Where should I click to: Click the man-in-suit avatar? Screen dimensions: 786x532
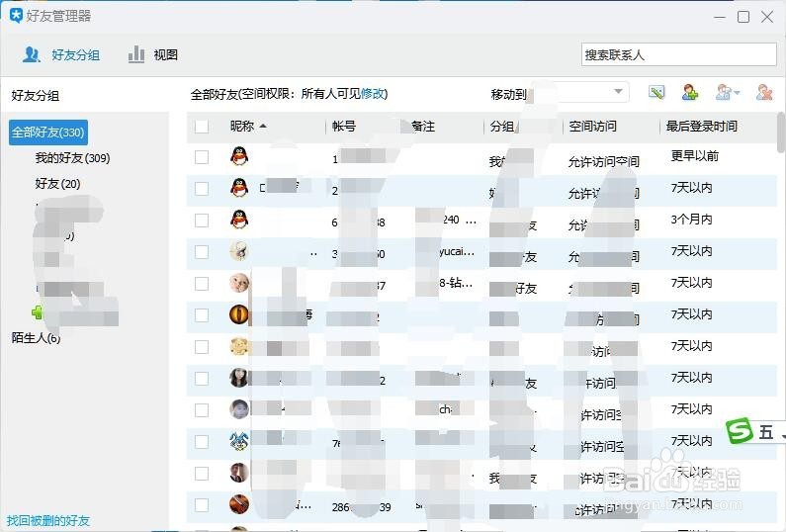tap(239, 473)
